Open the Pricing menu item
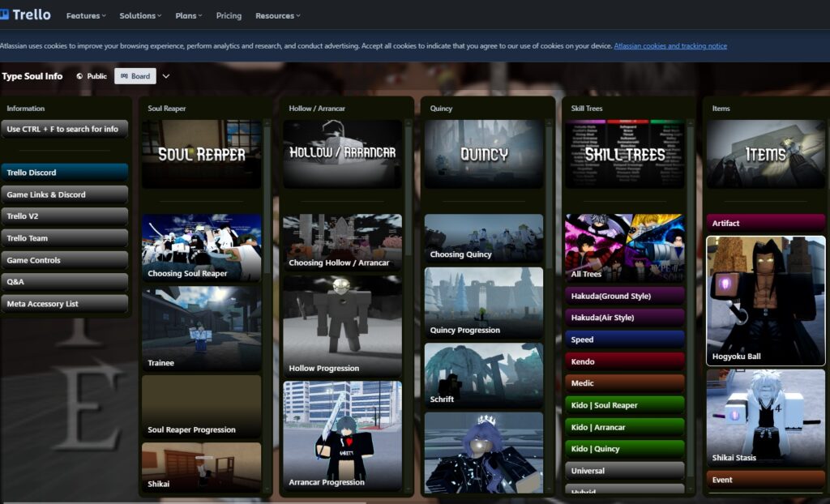 coord(229,15)
